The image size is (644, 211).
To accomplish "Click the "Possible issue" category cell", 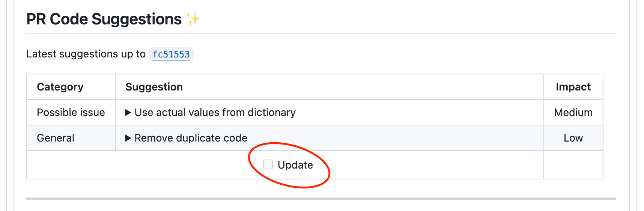I will point(71,113).
